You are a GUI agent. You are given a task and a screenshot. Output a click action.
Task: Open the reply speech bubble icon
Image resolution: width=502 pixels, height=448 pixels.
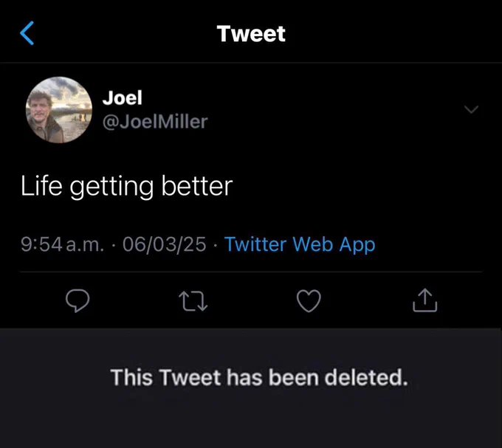pyautogui.click(x=78, y=300)
